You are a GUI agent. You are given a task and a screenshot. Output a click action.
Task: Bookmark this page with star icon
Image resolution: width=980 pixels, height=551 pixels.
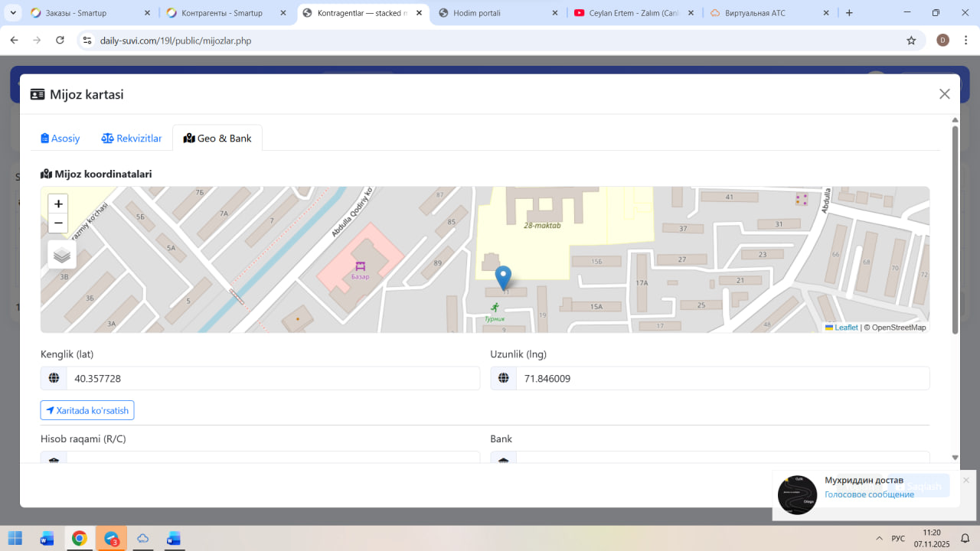click(911, 41)
